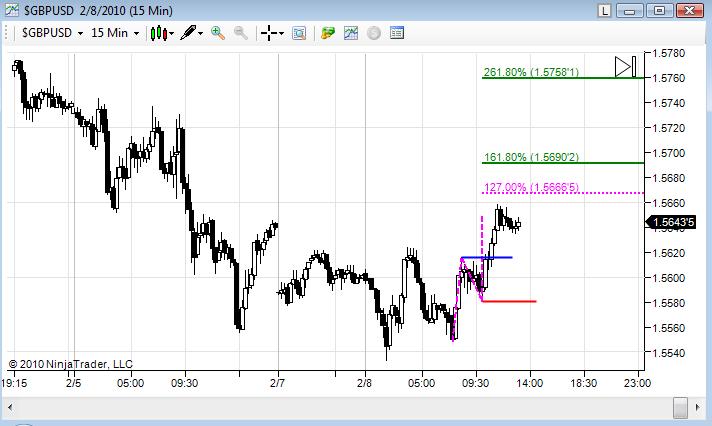Click the 1.5643'5 current price marker
The height and width of the screenshot is (426, 712).
(x=670, y=222)
